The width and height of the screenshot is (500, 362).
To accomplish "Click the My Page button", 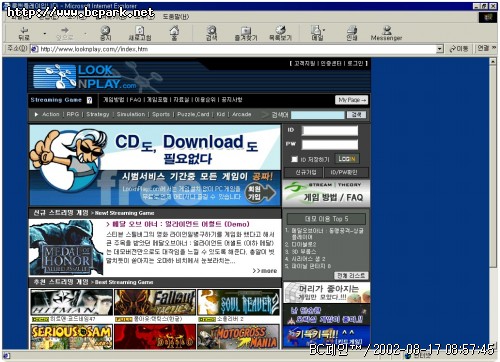I will (352, 100).
